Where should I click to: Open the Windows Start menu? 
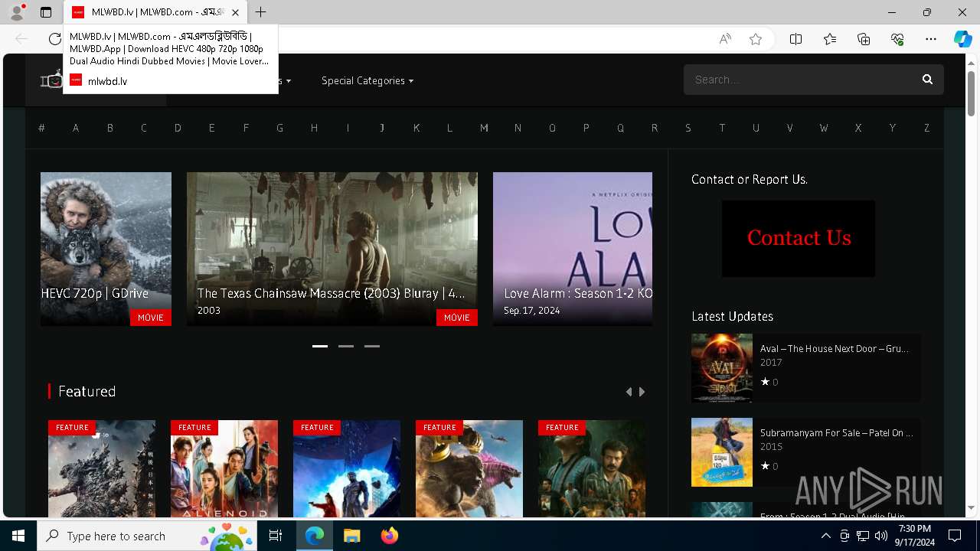point(18,536)
